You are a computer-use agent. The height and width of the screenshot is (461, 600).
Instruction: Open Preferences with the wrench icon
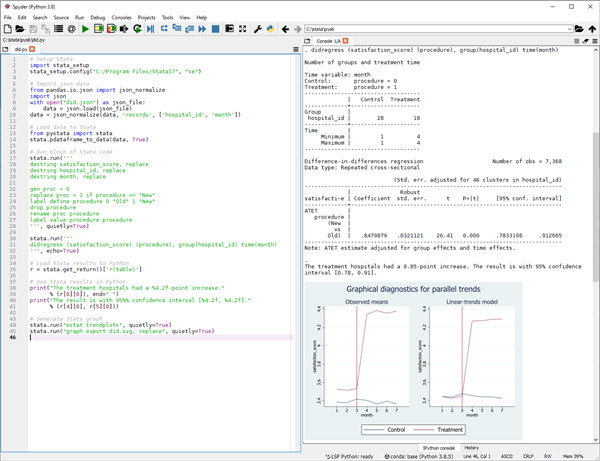(259, 30)
